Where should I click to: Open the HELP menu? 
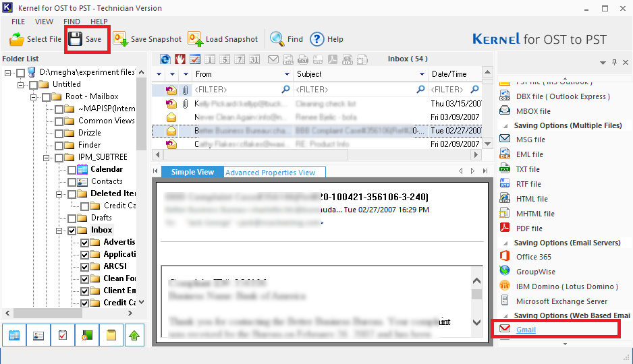click(99, 22)
